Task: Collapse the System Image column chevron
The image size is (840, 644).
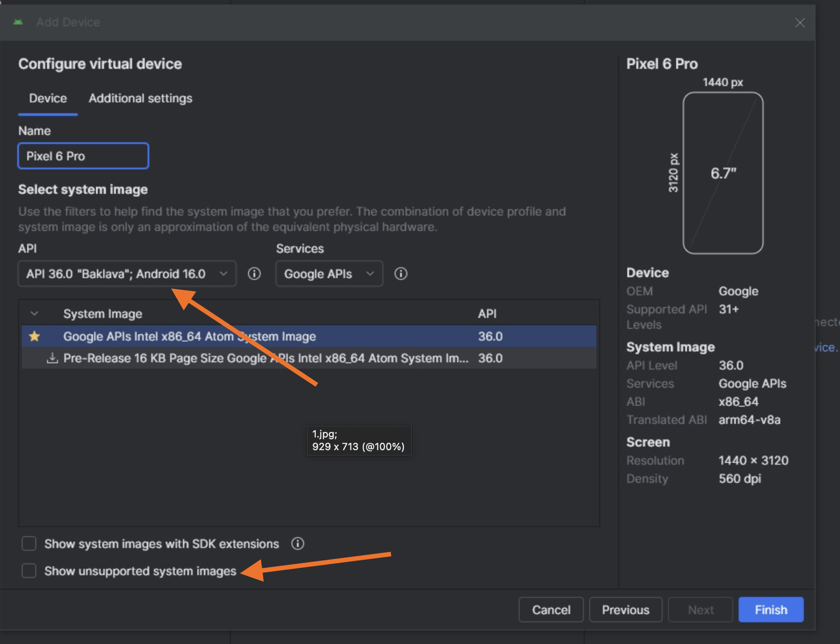Action: point(34,313)
